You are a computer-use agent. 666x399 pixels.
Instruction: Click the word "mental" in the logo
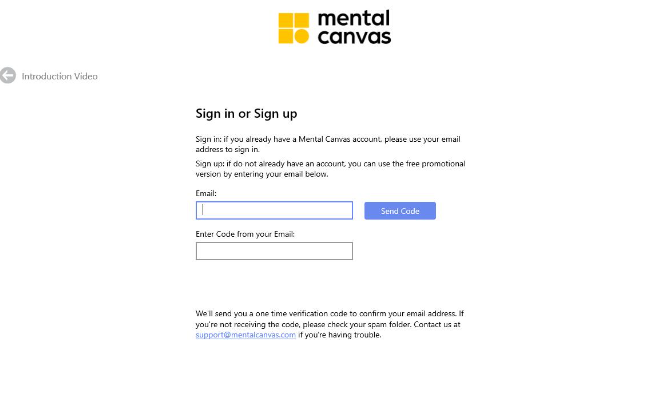pos(353,19)
